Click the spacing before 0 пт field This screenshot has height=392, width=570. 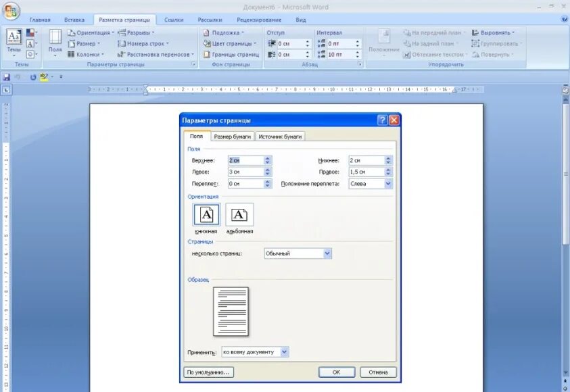coord(341,44)
